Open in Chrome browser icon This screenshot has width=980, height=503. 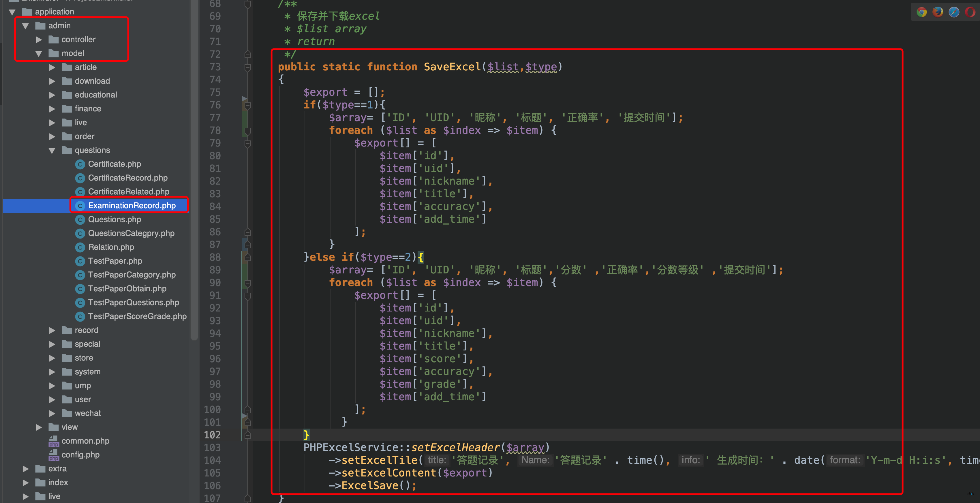pyautogui.click(x=921, y=12)
